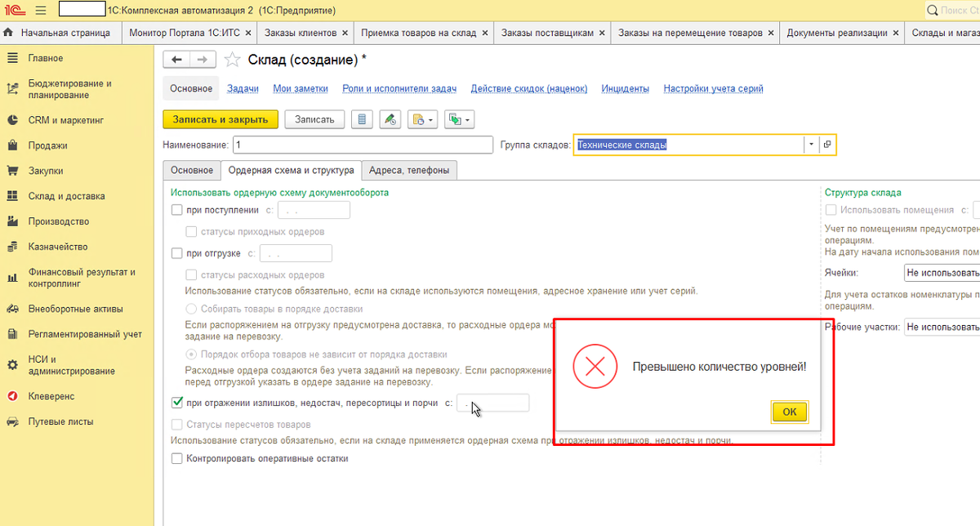Screen dimensions: 980x526
Task: Open the create-based-on toolbar dropdown
Action: click(x=422, y=119)
